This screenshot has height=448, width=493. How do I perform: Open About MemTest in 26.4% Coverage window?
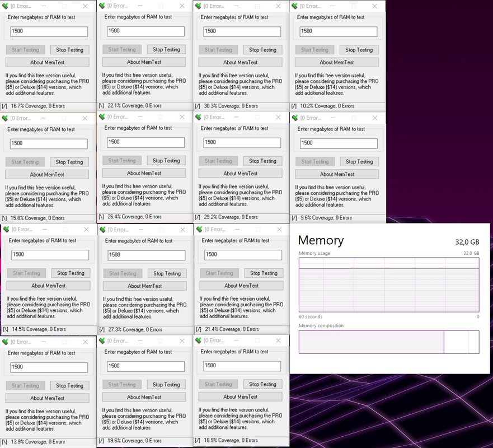(144, 173)
